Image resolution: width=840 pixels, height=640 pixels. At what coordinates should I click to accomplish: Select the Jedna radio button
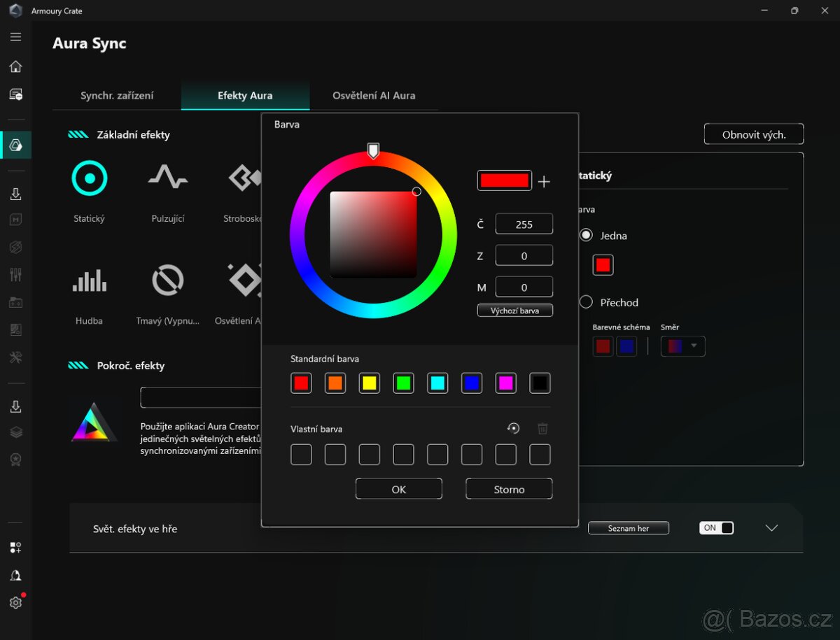tap(585, 235)
